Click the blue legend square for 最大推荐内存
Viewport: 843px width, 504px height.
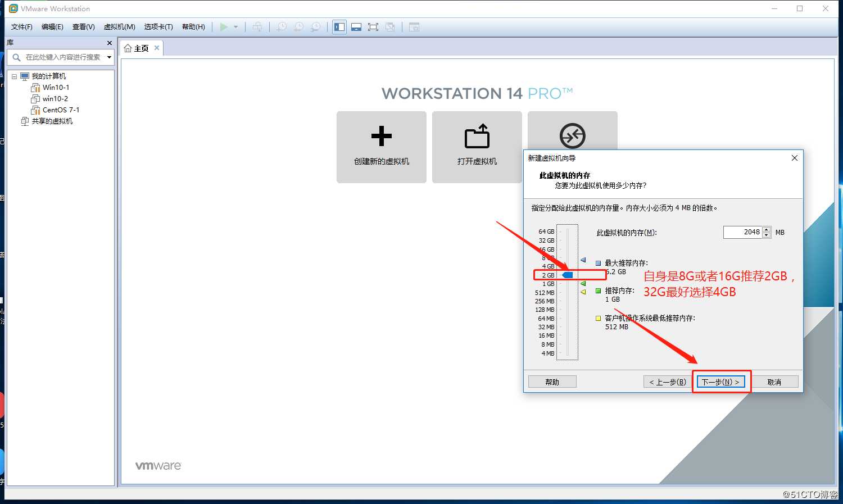click(x=599, y=263)
